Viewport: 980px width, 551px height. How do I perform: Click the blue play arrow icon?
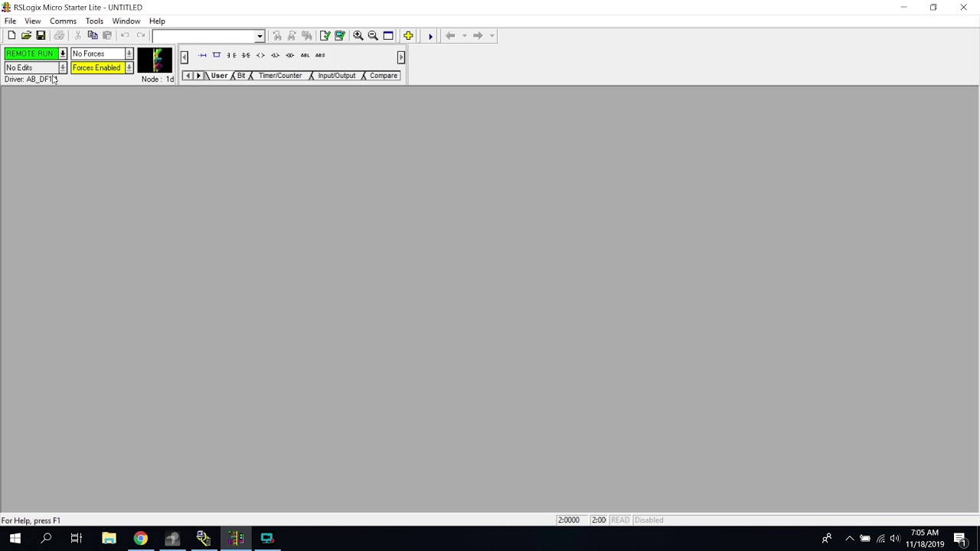point(430,35)
